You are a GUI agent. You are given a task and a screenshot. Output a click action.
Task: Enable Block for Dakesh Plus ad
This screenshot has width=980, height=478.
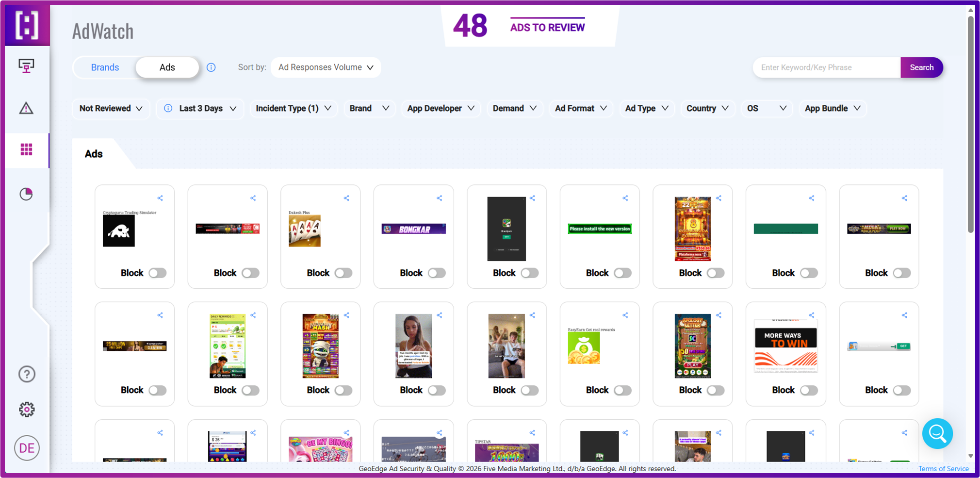(343, 273)
